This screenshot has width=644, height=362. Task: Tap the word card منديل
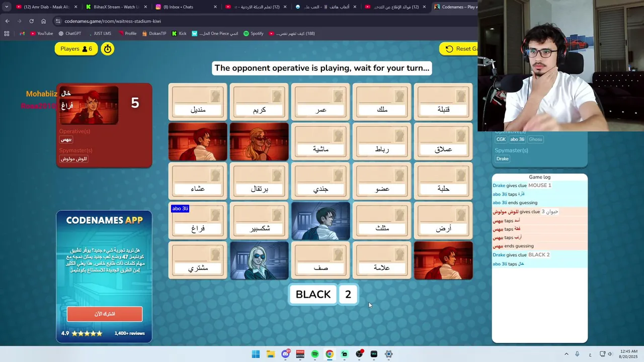pyautogui.click(x=198, y=102)
